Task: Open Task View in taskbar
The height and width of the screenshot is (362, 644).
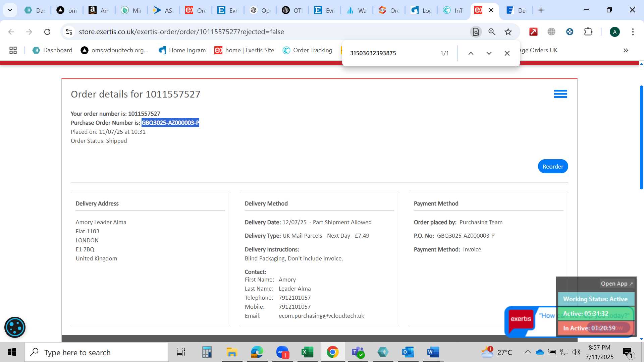Action: (181, 352)
